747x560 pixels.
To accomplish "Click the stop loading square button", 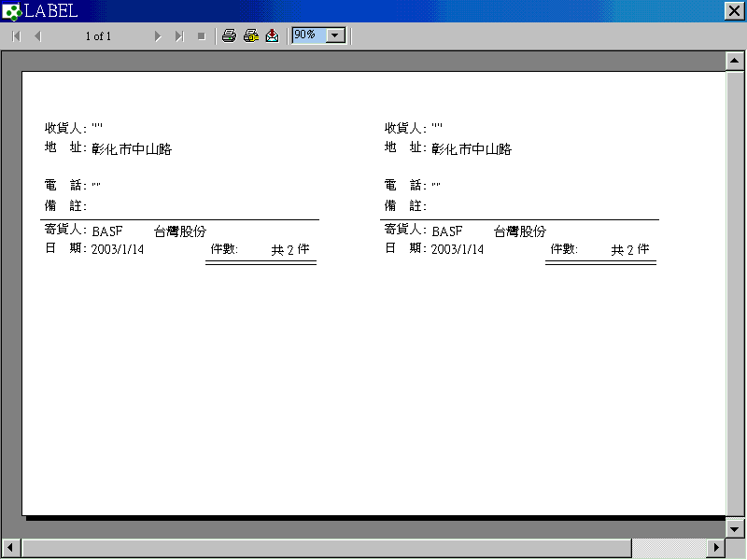I will point(201,36).
